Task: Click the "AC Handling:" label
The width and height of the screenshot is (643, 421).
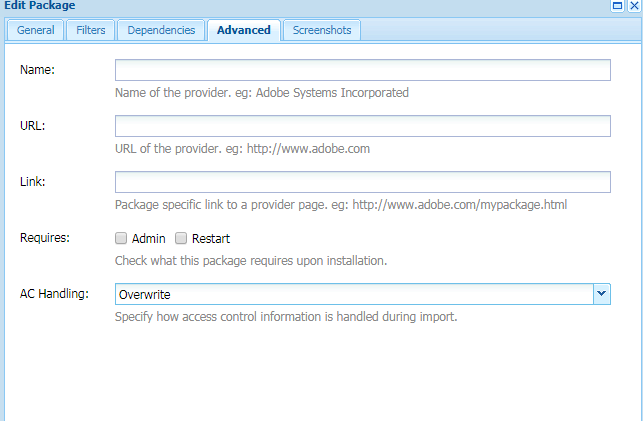Action: 54,294
